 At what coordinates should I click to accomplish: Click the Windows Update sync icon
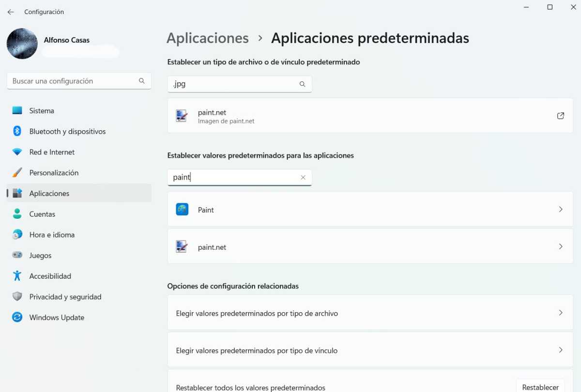pyautogui.click(x=17, y=317)
